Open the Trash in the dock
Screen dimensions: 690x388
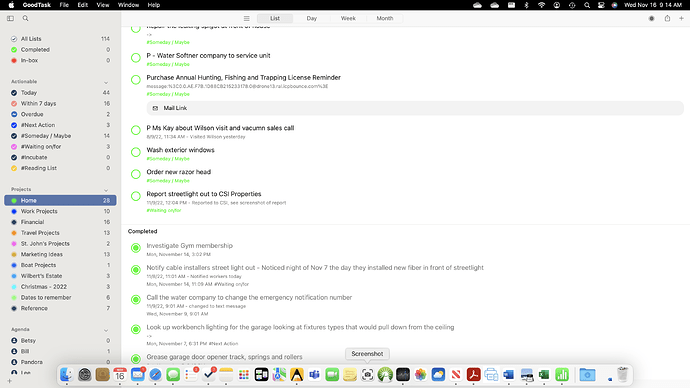click(622, 375)
